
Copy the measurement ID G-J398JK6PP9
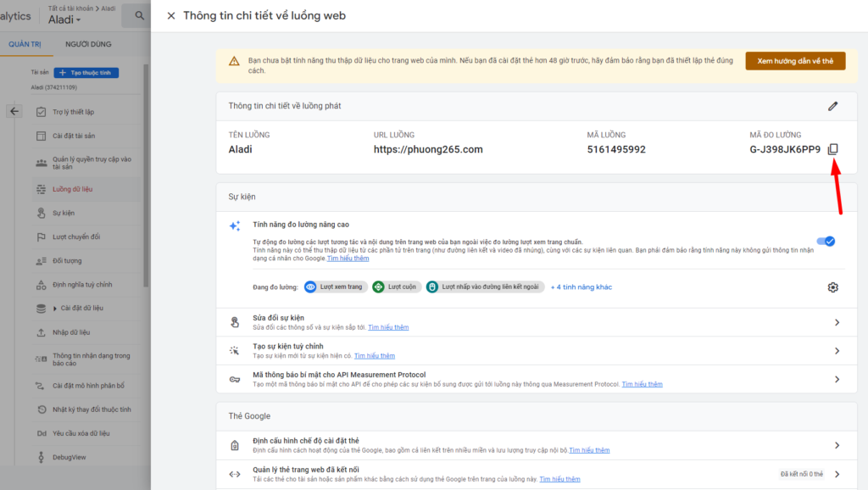point(832,149)
